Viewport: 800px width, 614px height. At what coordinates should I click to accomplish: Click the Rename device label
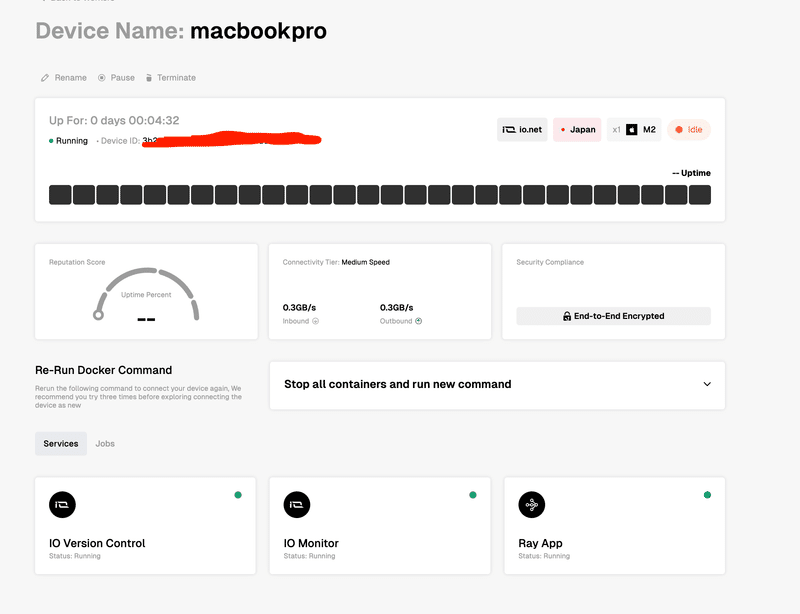pyautogui.click(x=70, y=78)
